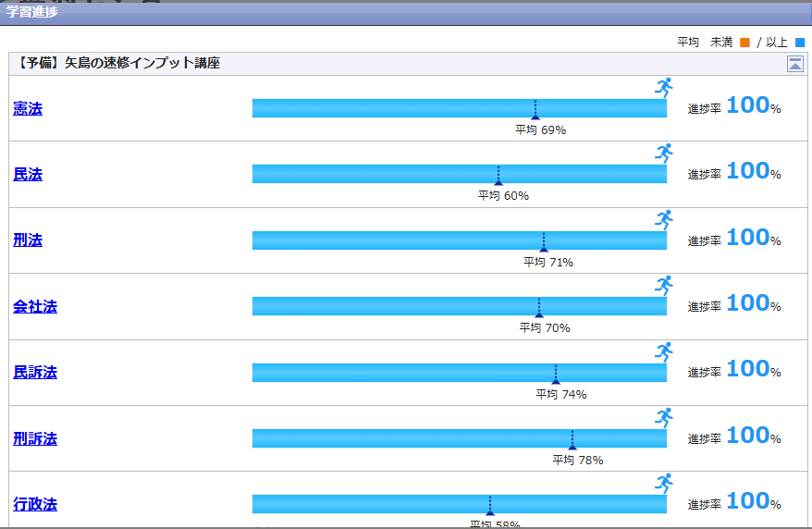This screenshot has width=812, height=529.
Task: Open the 憲法 course link
Action: coord(28,109)
